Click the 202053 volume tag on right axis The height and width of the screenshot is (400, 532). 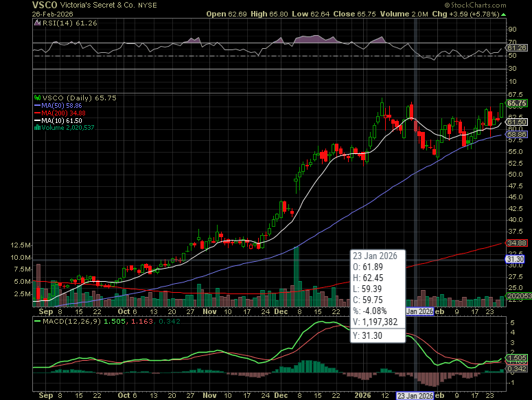click(519, 296)
